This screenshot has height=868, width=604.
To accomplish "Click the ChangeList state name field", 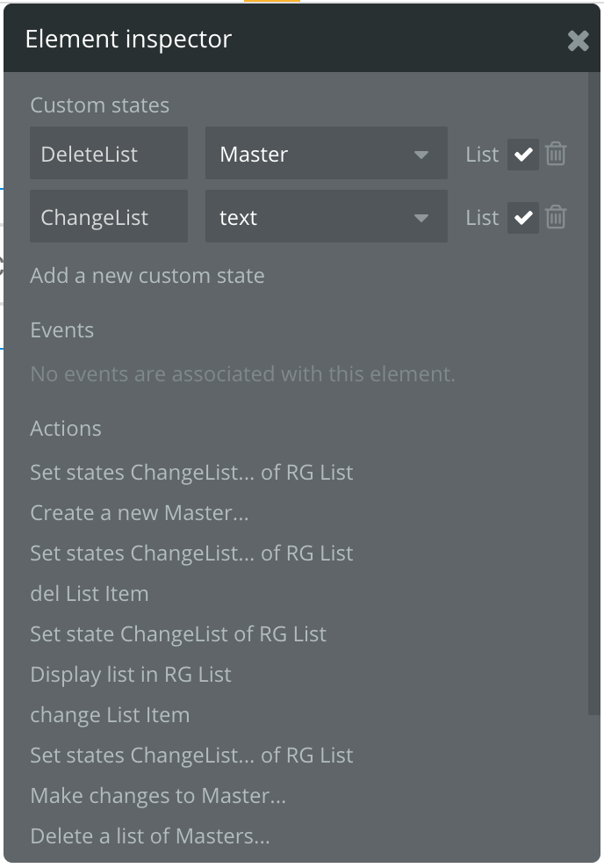I will pos(109,218).
